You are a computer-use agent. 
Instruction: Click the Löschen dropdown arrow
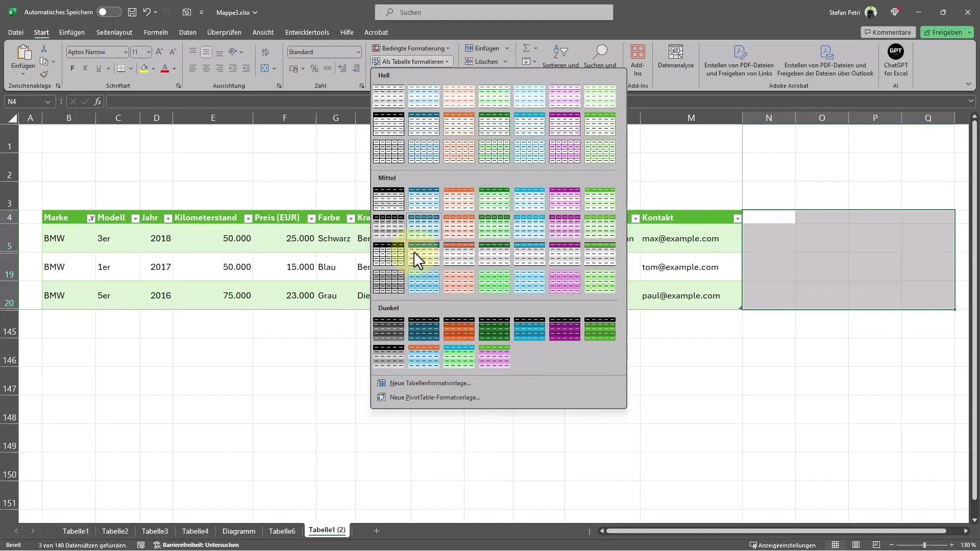[x=505, y=61]
